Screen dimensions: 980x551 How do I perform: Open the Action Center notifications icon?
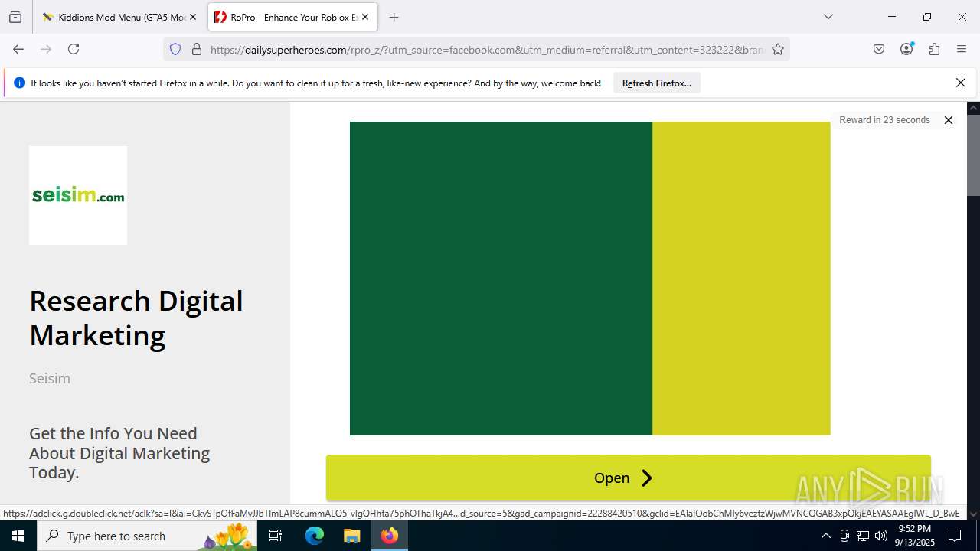tap(955, 536)
